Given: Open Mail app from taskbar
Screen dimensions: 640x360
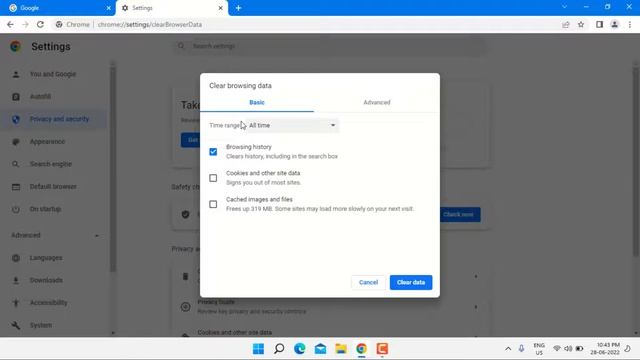Looking at the screenshot, I should point(320,349).
